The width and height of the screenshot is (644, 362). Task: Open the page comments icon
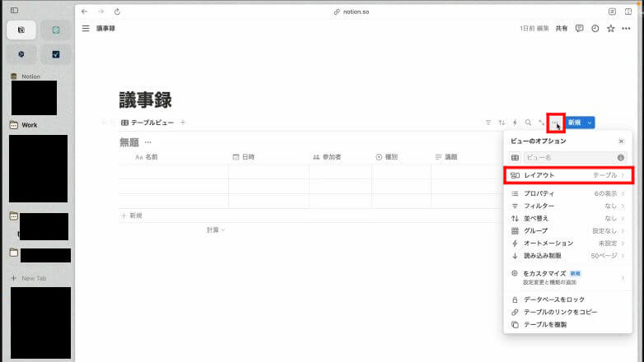click(579, 28)
